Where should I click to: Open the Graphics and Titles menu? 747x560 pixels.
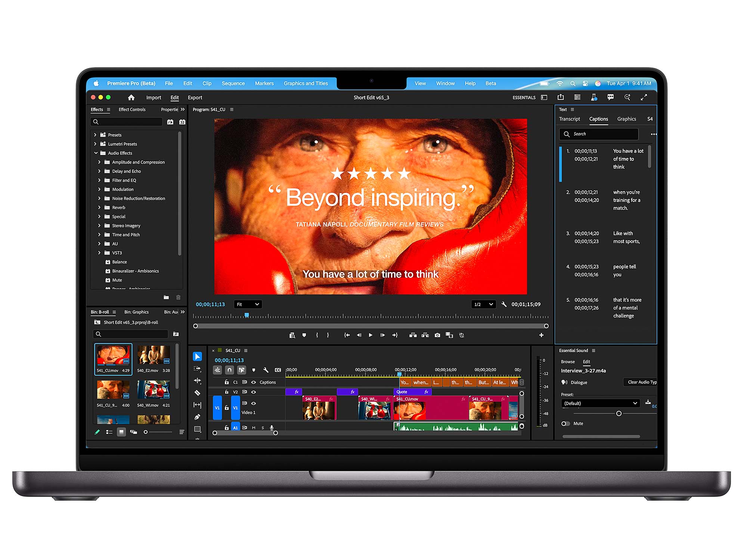(306, 83)
